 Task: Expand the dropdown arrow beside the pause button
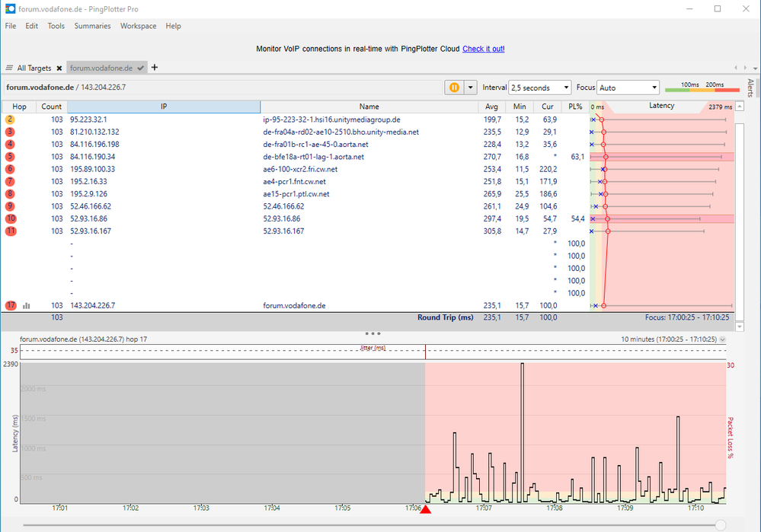tap(470, 88)
